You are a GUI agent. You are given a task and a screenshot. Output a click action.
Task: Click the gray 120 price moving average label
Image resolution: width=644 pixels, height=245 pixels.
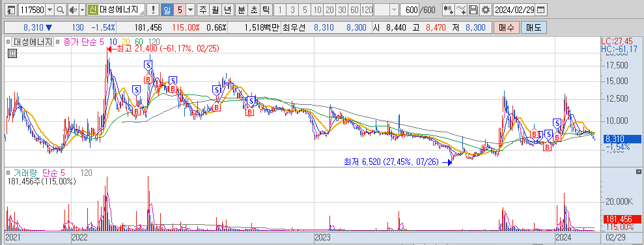154,42
